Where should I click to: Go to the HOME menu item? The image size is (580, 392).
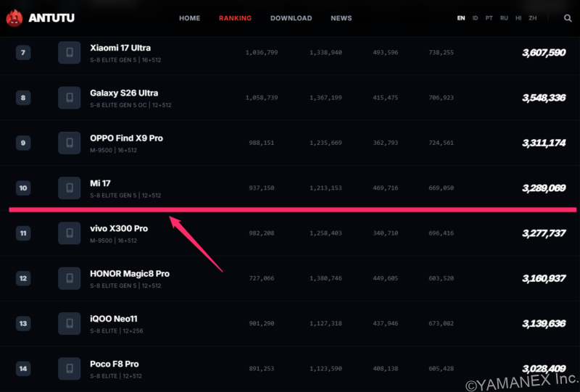189,18
